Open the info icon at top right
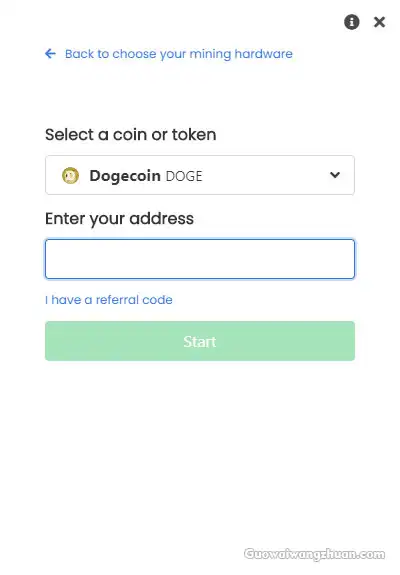The width and height of the screenshot is (400, 575). [351, 22]
